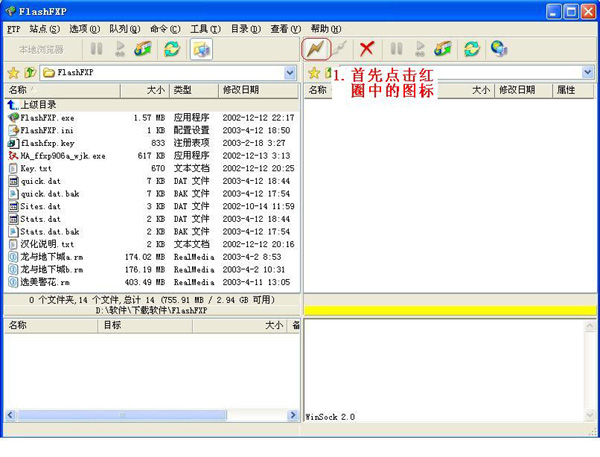Click the remote pane's star bookmarks icon

pyautogui.click(x=313, y=72)
